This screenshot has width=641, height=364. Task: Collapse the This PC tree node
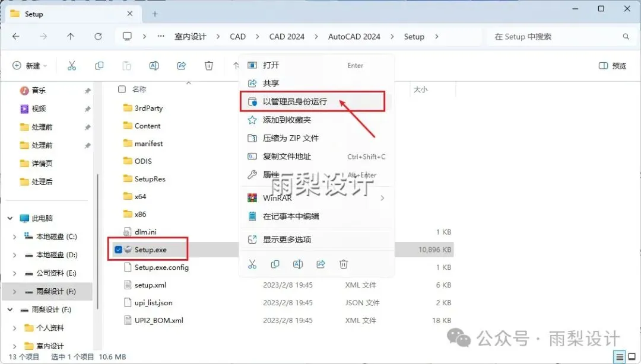[10, 219]
